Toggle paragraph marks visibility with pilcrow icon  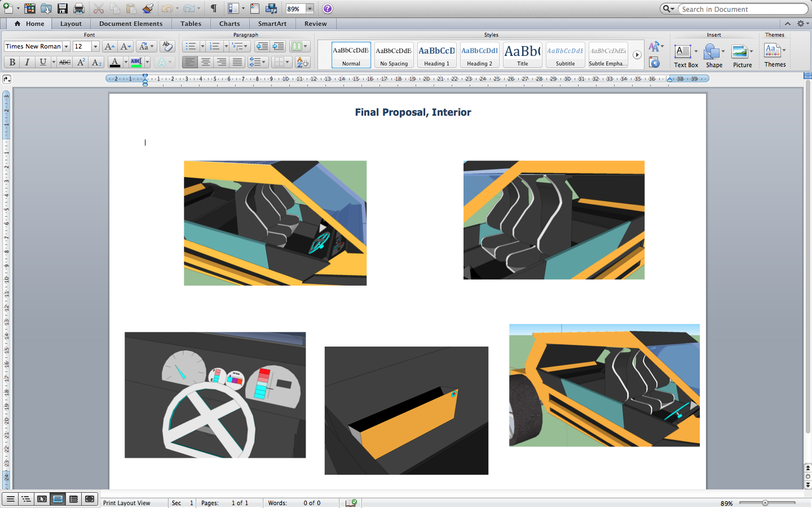pyautogui.click(x=213, y=8)
